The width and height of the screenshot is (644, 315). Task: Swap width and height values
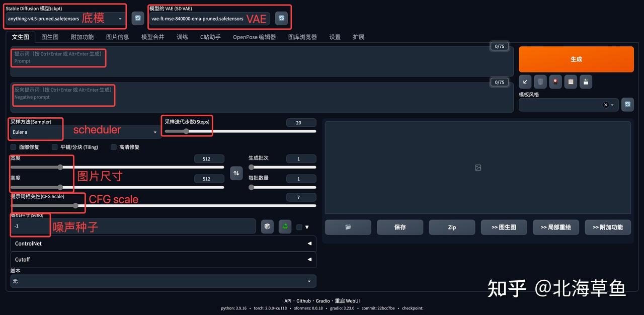pos(236,173)
